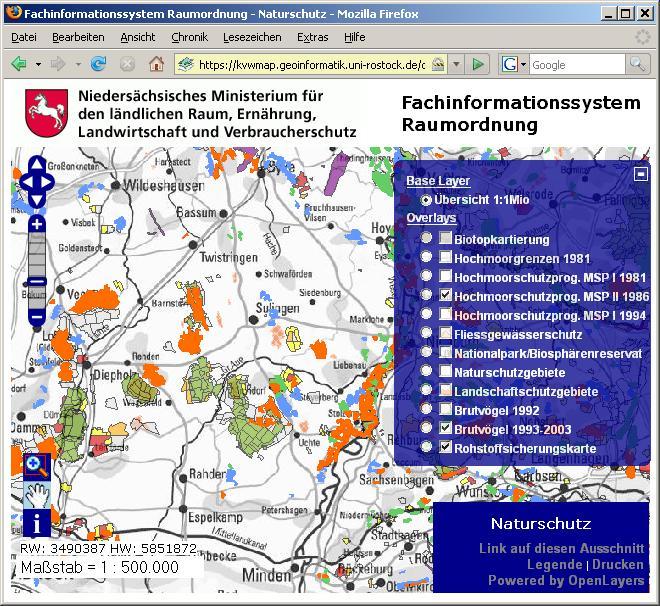This screenshot has height=606, width=660.
Task: Uncheck the Brutvögel 1993-2003 overlay
Action: tap(445, 428)
